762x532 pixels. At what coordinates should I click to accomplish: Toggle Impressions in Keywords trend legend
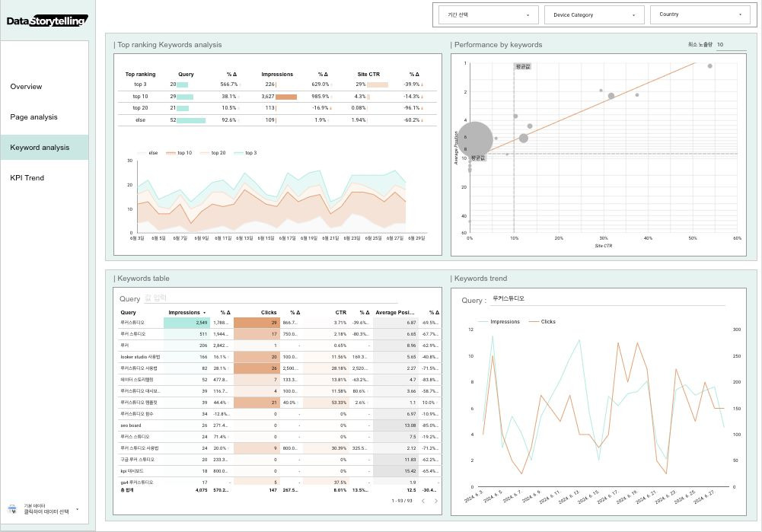pyautogui.click(x=499, y=322)
